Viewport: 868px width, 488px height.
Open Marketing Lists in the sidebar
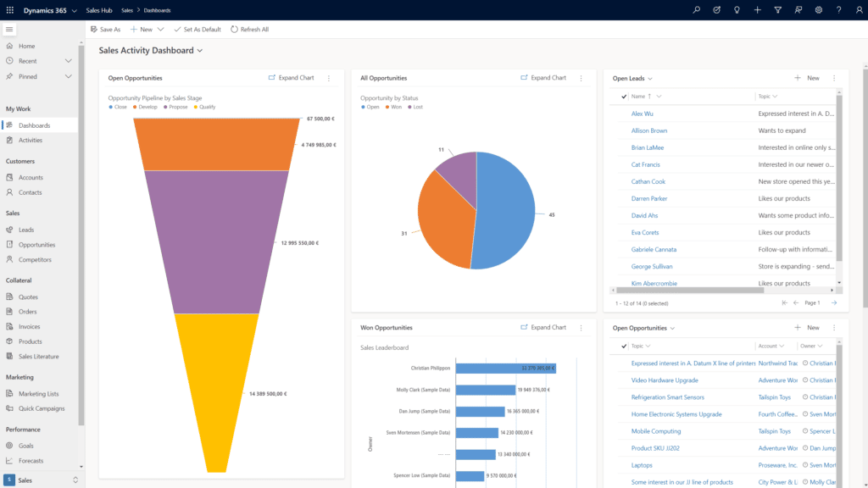click(39, 394)
